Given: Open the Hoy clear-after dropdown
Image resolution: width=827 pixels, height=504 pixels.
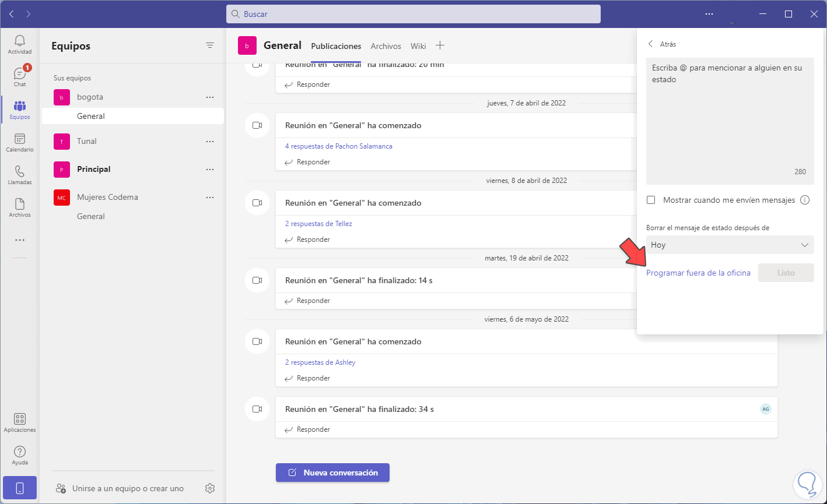Looking at the screenshot, I should click(x=730, y=245).
